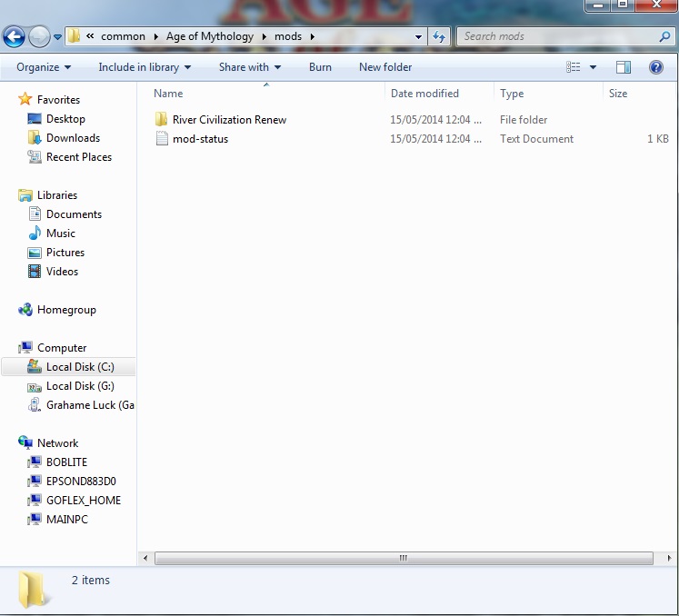Open the Videos library
679x616 pixels.
pyautogui.click(x=62, y=272)
